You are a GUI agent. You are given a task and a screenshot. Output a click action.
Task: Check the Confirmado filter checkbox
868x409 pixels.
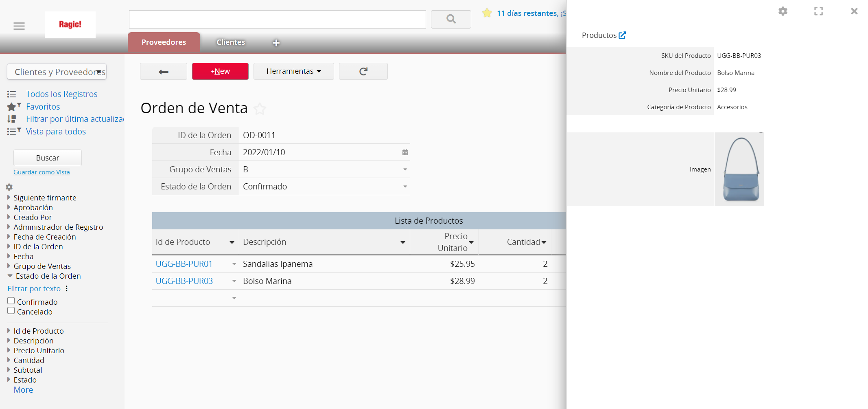pyautogui.click(x=11, y=301)
